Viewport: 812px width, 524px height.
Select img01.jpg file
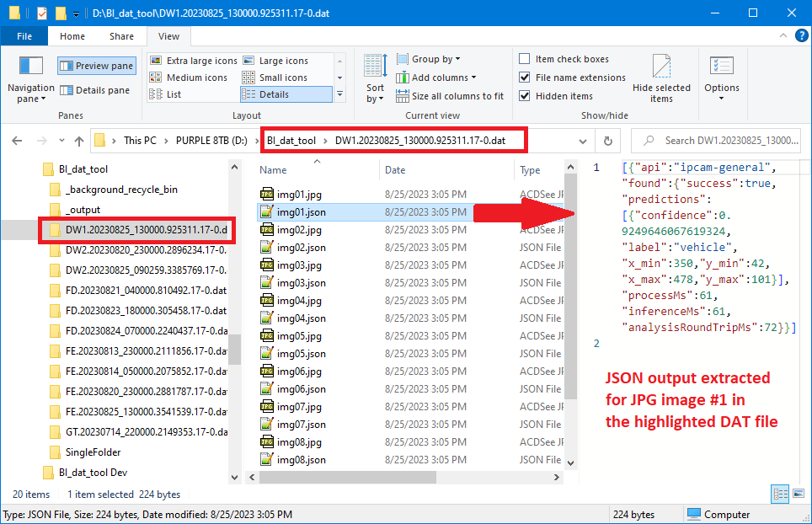point(299,195)
